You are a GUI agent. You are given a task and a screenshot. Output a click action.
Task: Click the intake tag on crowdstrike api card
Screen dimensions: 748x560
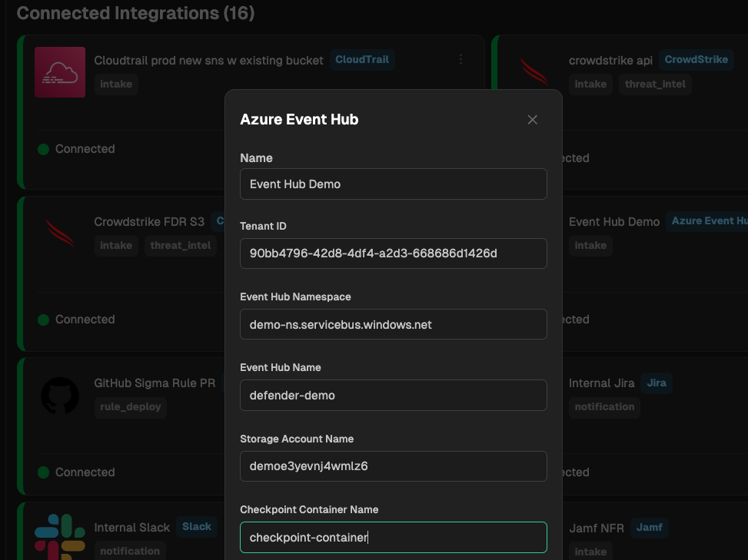[x=590, y=84]
